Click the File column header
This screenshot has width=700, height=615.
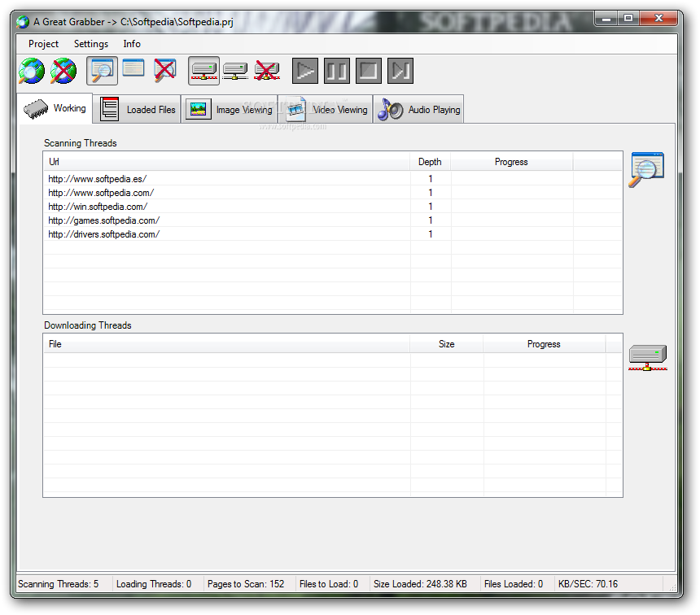(x=227, y=343)
